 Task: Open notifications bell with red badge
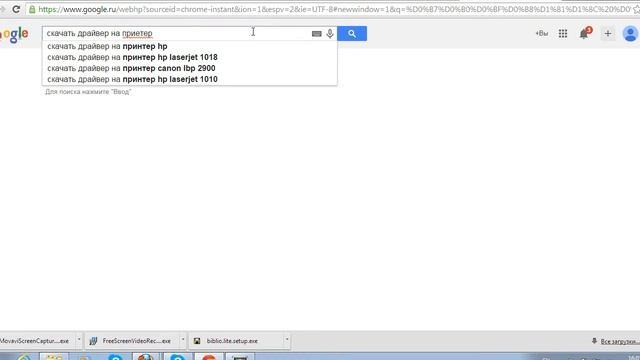585,33
